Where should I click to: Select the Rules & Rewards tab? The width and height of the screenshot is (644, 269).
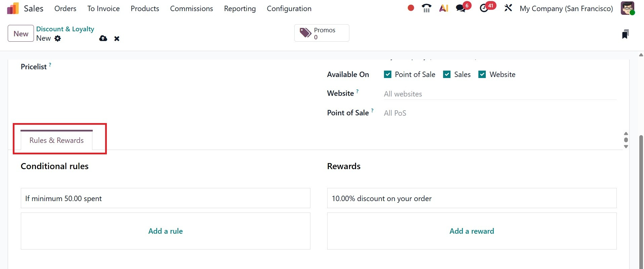pyautogui.click(x=56, y=140)
